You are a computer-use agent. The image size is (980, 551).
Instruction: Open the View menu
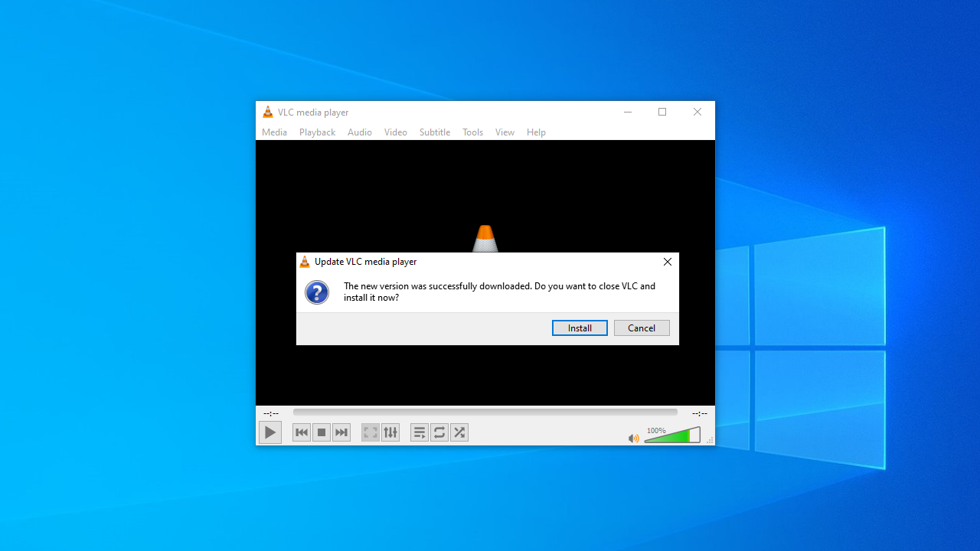[505, 132]
